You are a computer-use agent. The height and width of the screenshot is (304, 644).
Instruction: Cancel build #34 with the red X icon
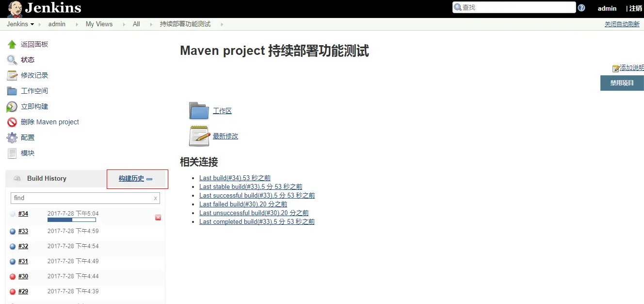click(158, 218)
